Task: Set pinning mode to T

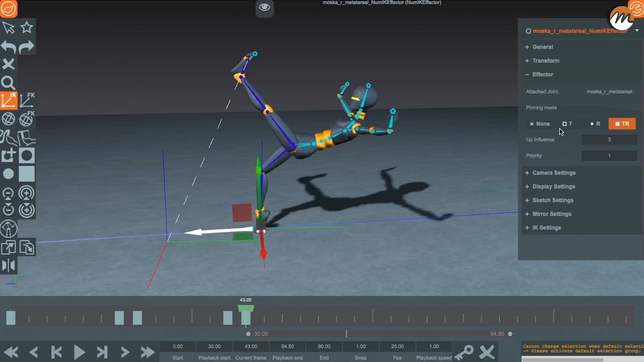Action: (x=568, y=124)
